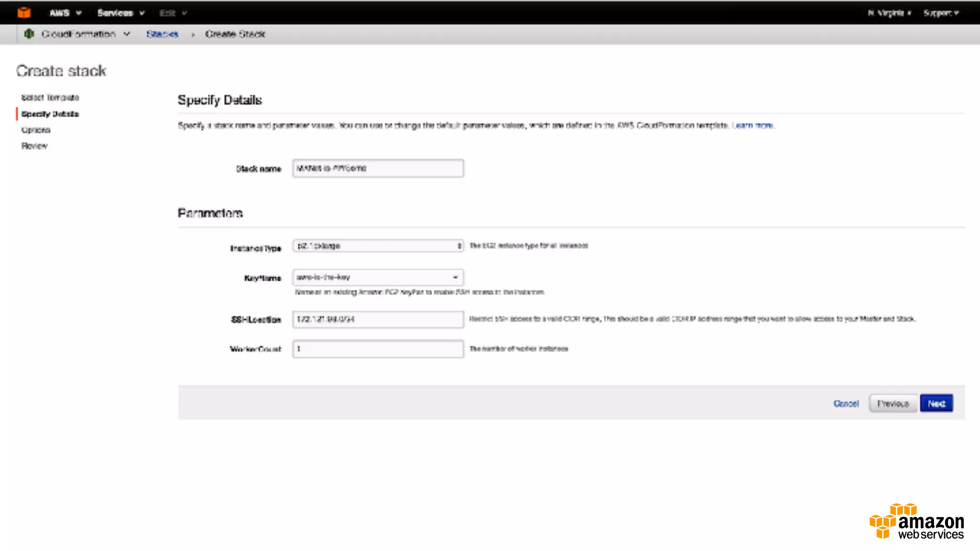This screenshot has height=551, width=980.
Task: Select the Options step in sidebar
Action: click(36, 130)
